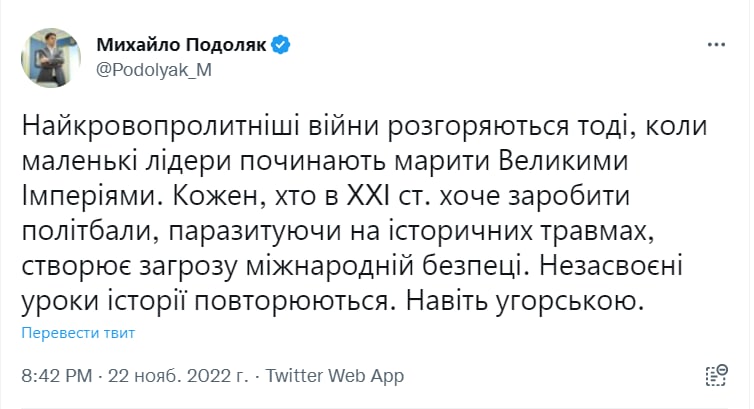
Task: Open Михайло Подоляк's profile avatar
Action: 51,58
